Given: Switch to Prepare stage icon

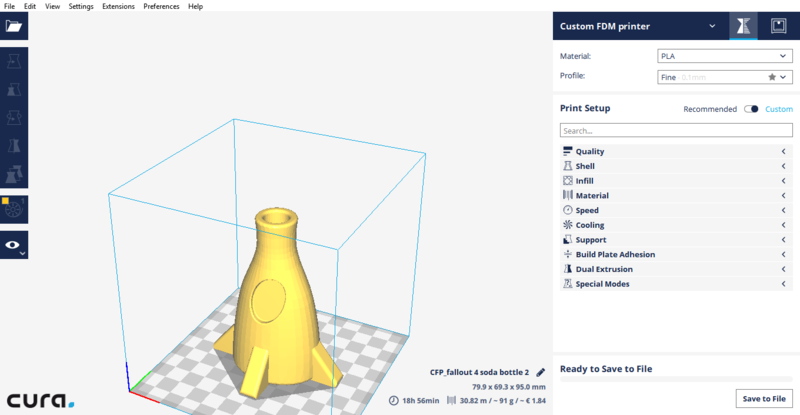Looking at the screenshot, I should pos(743,26).
